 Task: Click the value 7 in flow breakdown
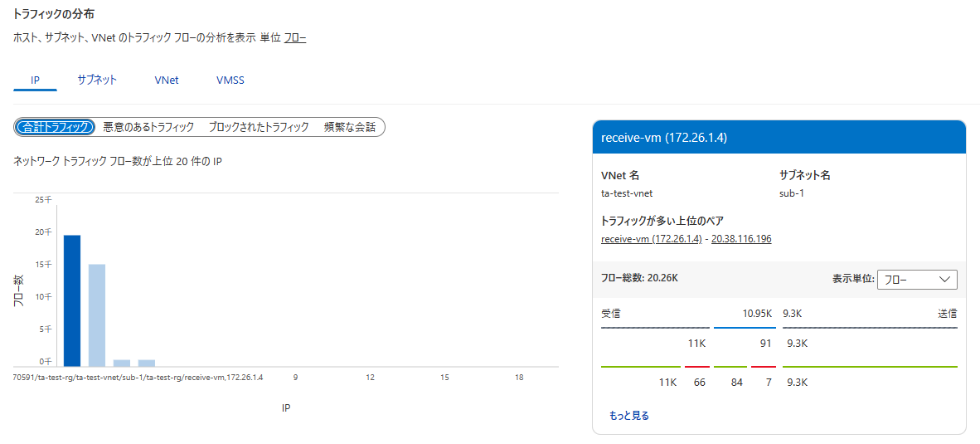click(769, 382)
